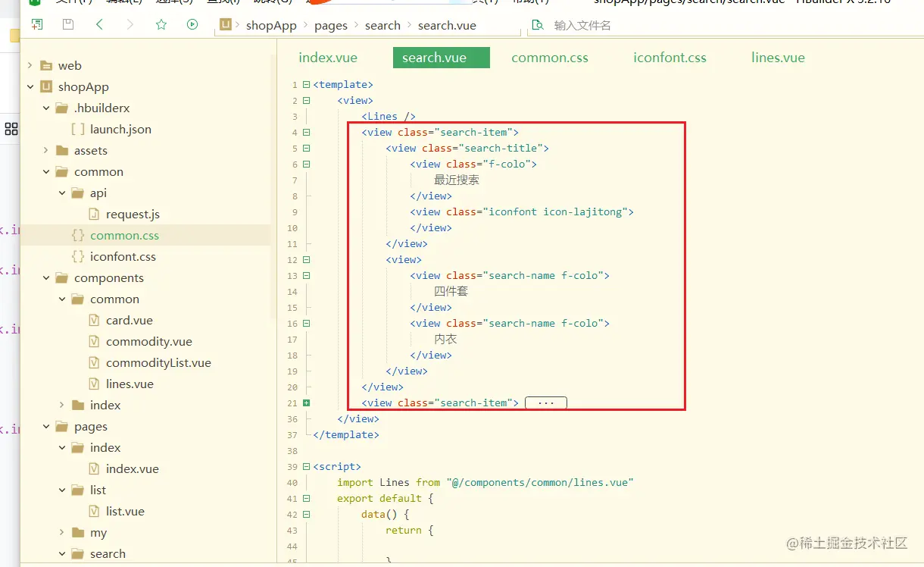Screen dimensions: 924x567
Task: Click the assets folder icon
Action: (62, 150)
